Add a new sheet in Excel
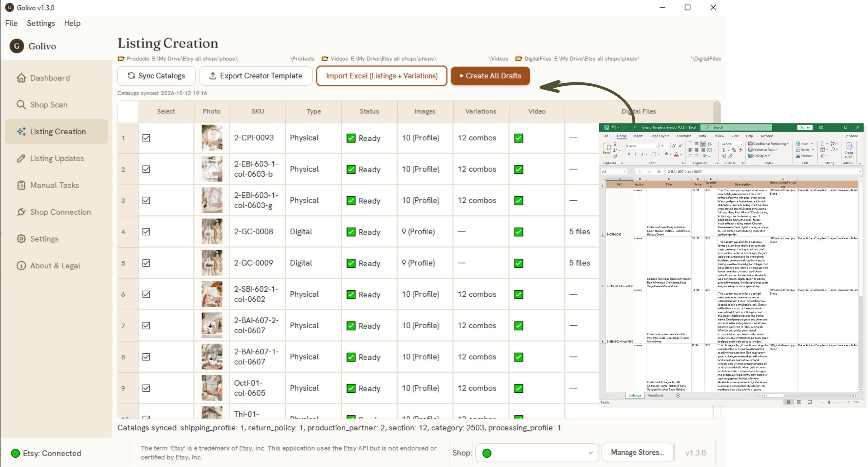The width and height of the screenshot is (868, 467). [x=678, y=395]
